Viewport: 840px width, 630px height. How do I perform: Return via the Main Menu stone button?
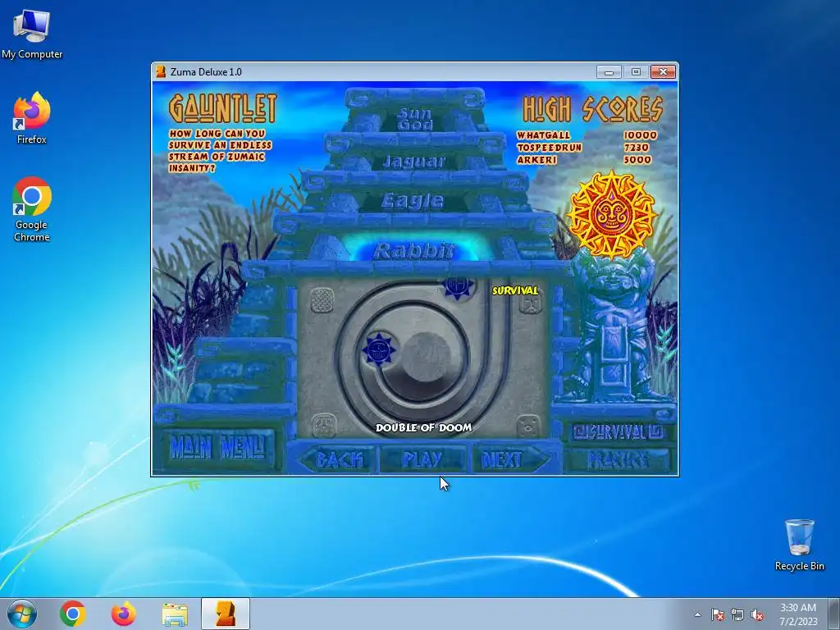click(218, 447)
